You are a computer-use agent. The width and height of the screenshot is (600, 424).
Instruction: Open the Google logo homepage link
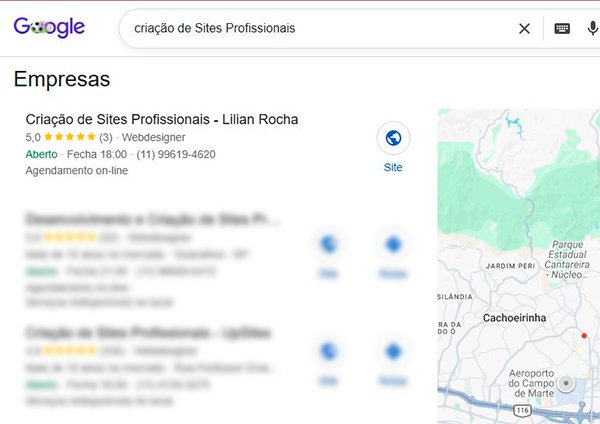click(x=49, y=27)
